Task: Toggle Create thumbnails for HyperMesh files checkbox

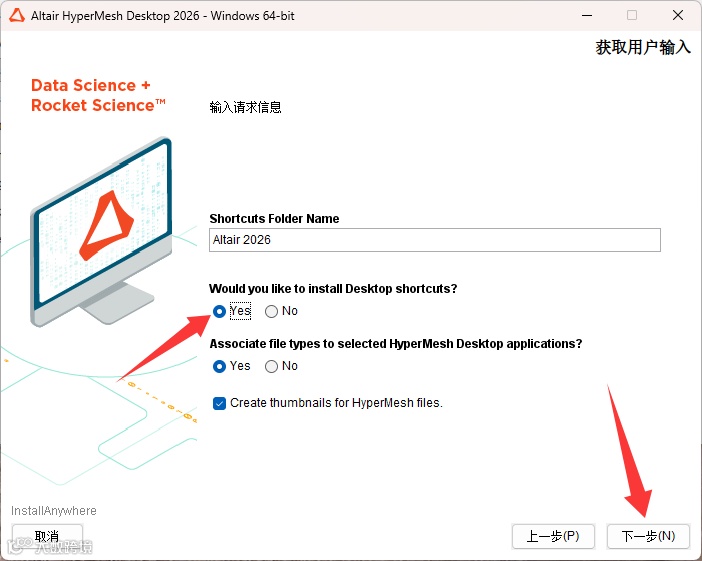Action: tap(219, 403)
